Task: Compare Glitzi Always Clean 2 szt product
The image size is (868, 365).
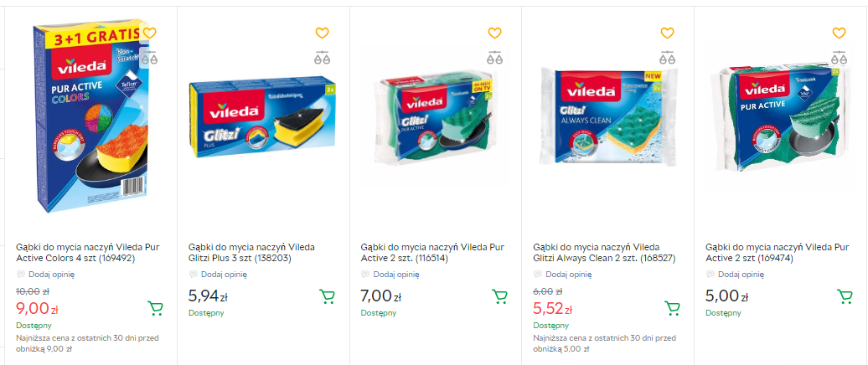Action: (x=667, y=59)
